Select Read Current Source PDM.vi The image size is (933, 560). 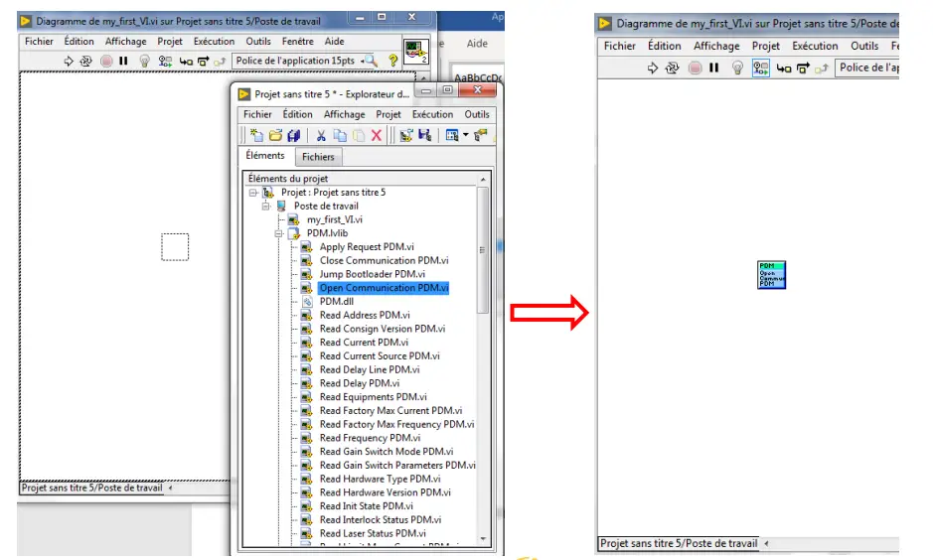pos(380,356)
